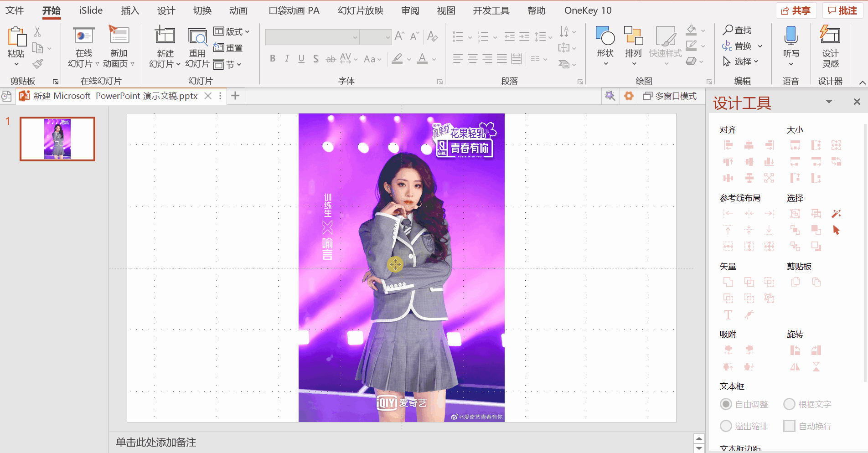Image resolution: width=868 pixels, height=453 pixels.
Task: Click the align text left icon
Action: [458, 59]
